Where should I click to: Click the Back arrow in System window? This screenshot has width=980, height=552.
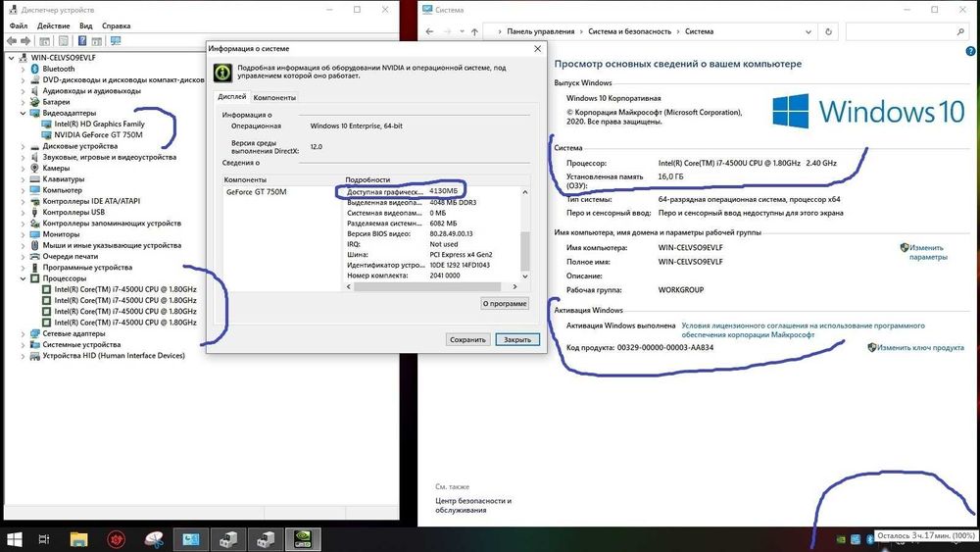(x=429, y=31)
